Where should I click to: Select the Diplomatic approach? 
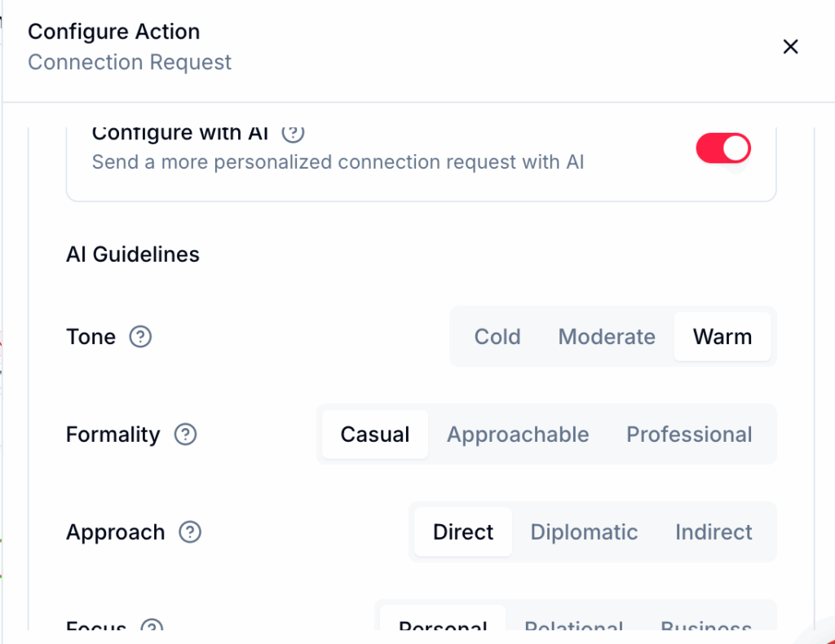(x=584, y=532)
